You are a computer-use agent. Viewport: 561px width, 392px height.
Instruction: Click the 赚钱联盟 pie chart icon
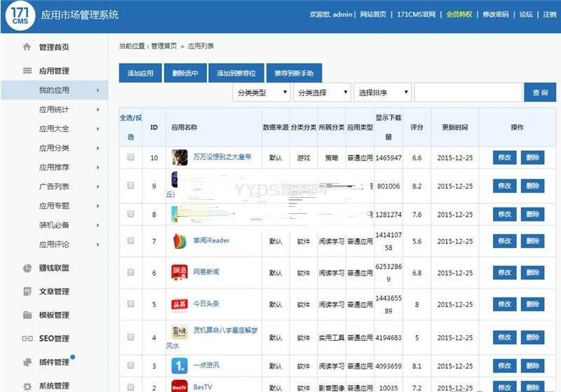[27, 268]
